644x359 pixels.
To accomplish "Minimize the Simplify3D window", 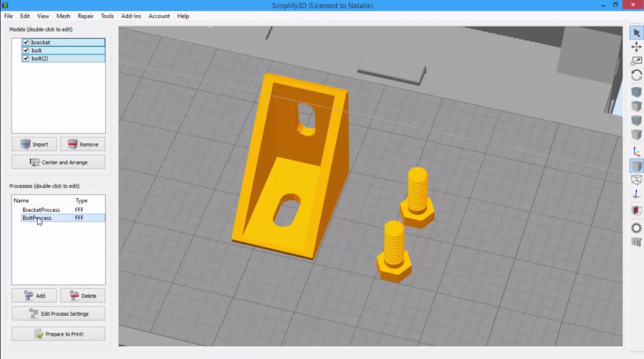I will 603,5.
